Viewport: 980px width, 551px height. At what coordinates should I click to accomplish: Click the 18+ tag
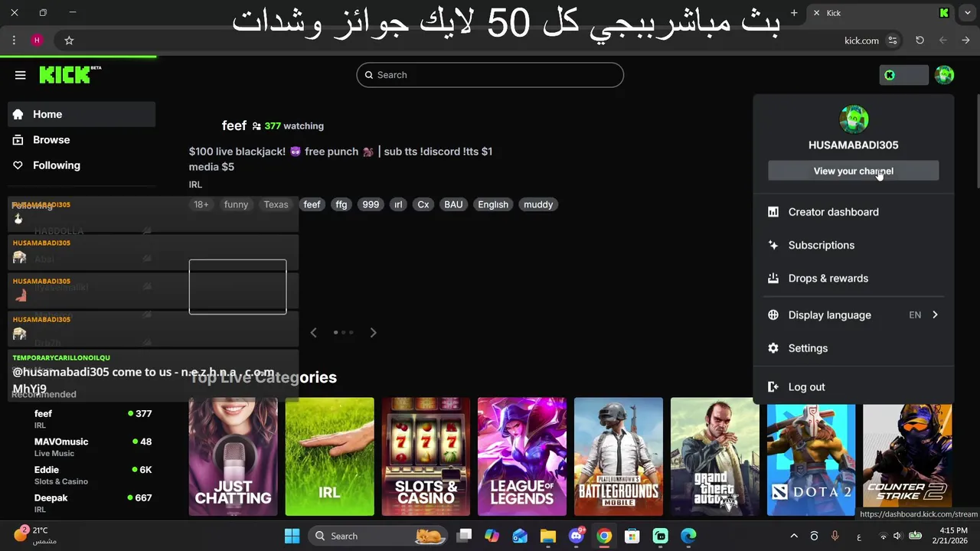coord(201,204)
